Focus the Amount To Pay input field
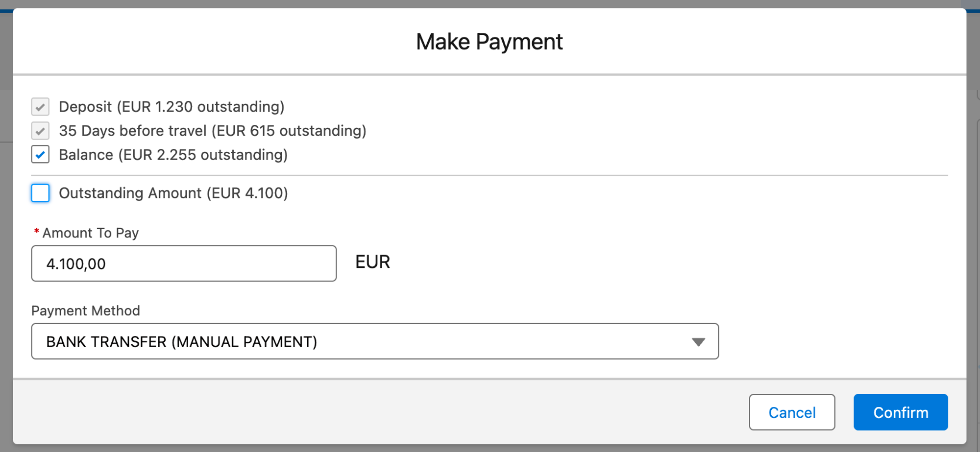This screenshot has width=980, height=452. coord(184,263)
